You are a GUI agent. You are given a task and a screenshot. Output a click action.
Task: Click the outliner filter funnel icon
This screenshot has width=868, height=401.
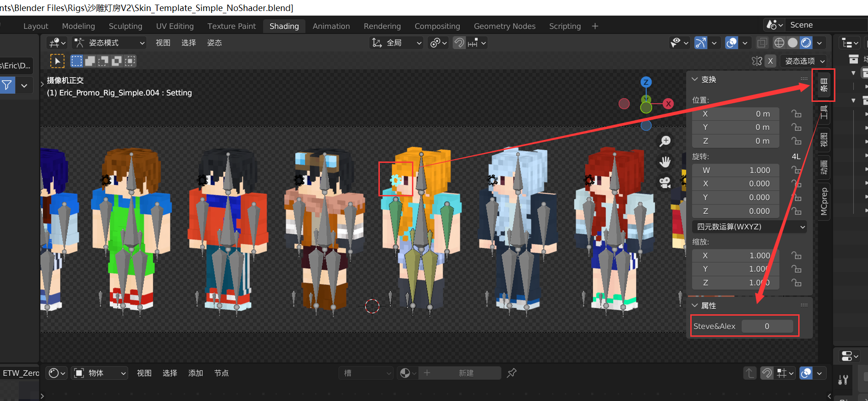(7, 85)
